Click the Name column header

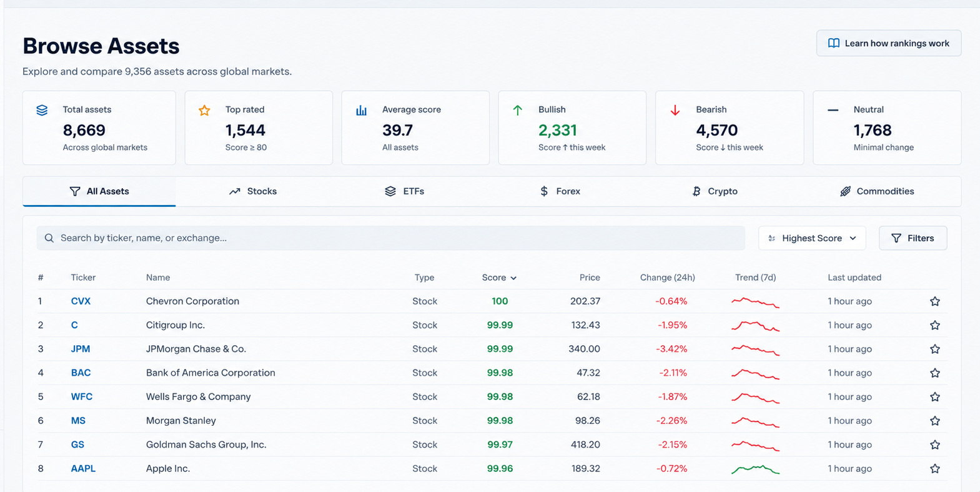tap(158, 278)
